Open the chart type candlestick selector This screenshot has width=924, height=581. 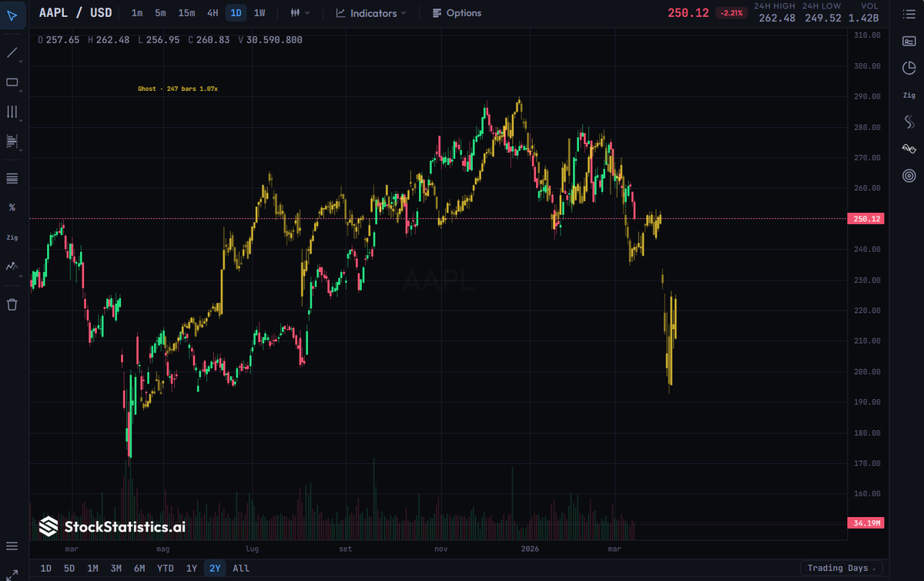pos(300,13)
